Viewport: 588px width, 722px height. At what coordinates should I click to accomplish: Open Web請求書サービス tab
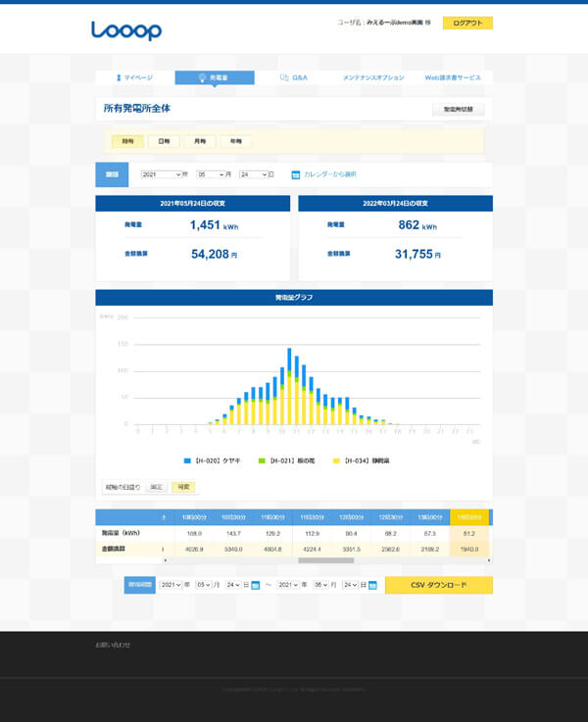coord(453,77)
